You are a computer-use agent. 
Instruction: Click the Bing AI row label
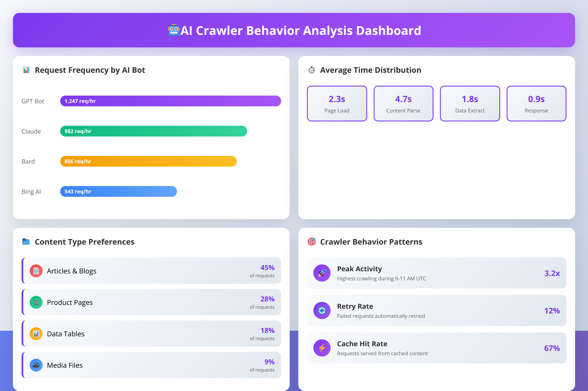point(31,191)
